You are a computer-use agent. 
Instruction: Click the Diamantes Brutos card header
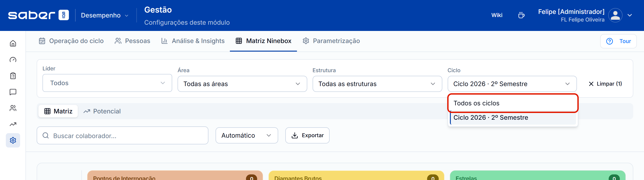[356, 176]
